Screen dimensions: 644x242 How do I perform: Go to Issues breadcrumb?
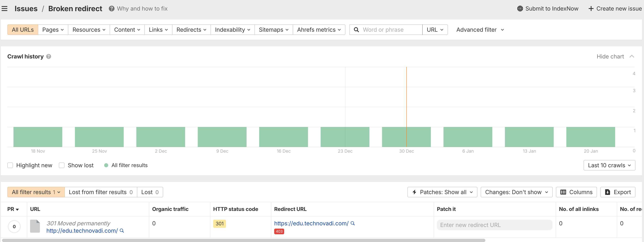(x=26, y=9)
